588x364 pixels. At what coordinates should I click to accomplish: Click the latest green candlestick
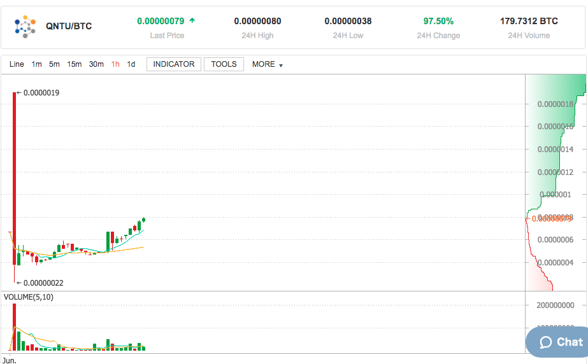coord(143,220)
